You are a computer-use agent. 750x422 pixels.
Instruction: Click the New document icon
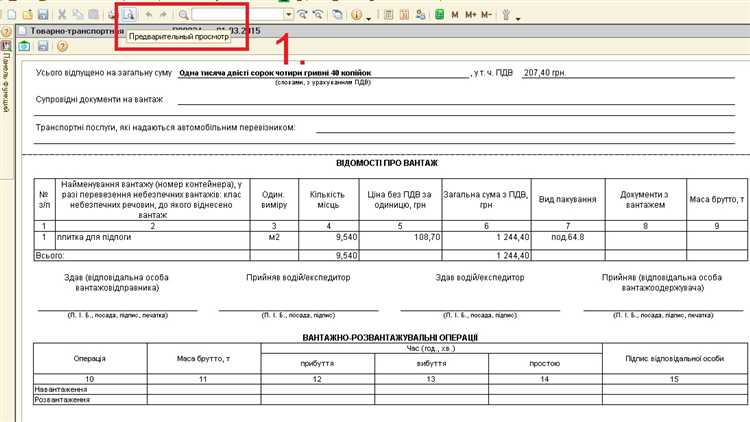pos(12,14)
